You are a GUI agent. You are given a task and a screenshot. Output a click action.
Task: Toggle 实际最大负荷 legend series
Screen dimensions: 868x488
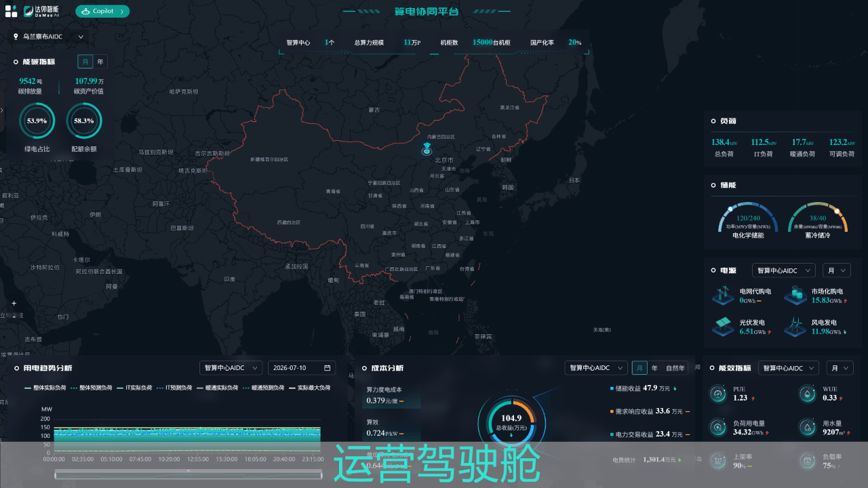pyautogui.click(x=310, y=388)
